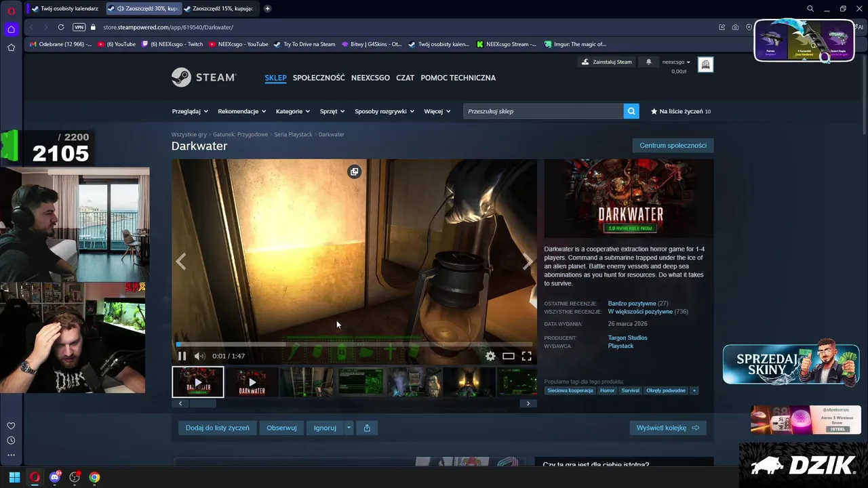
Task: Select second Darkwater trailer thumbnail
Action: point(252,382)
